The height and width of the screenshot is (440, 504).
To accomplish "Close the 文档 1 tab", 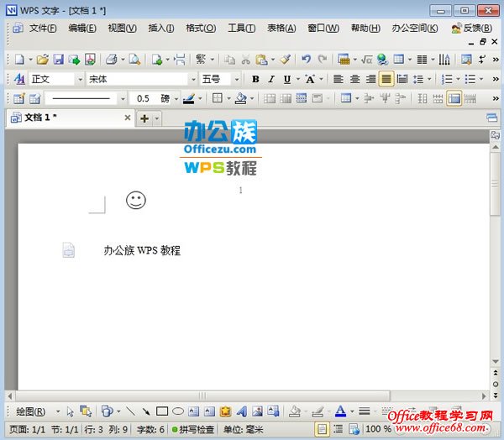I will (128, 118).
